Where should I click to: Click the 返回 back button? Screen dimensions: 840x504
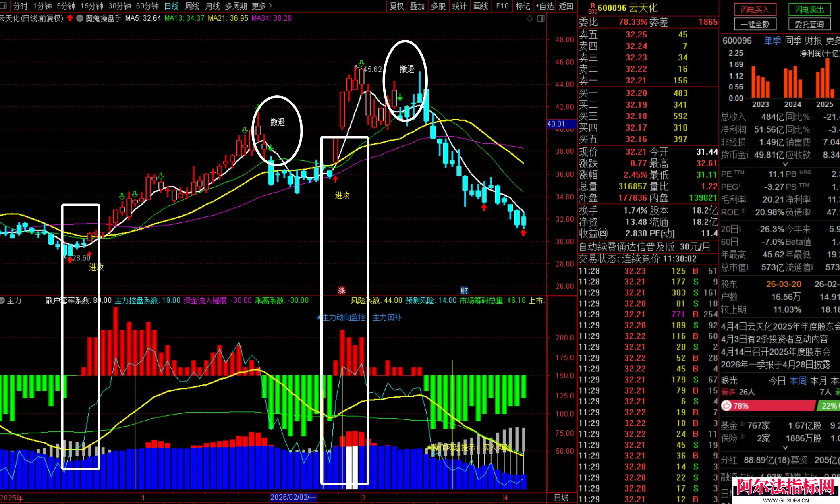(x=566, y=6)
